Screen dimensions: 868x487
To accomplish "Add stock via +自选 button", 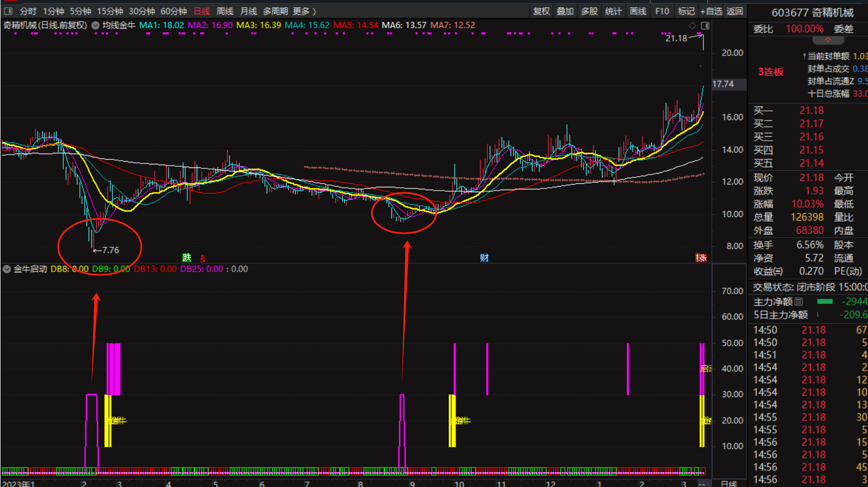I will (x=711, y=11).
